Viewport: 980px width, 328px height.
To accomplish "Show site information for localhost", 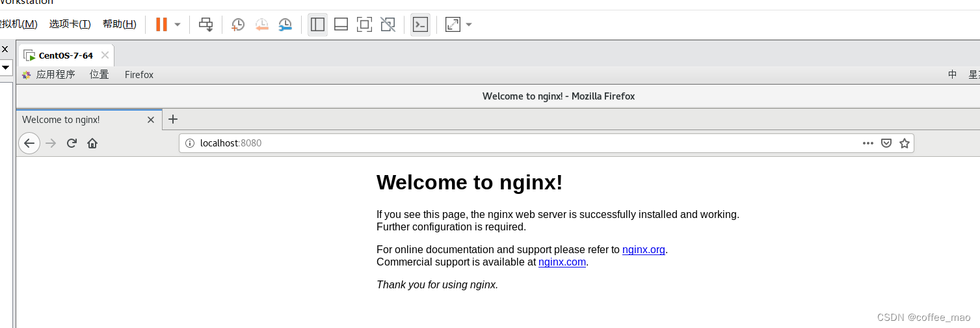I will tap(190, 143).
